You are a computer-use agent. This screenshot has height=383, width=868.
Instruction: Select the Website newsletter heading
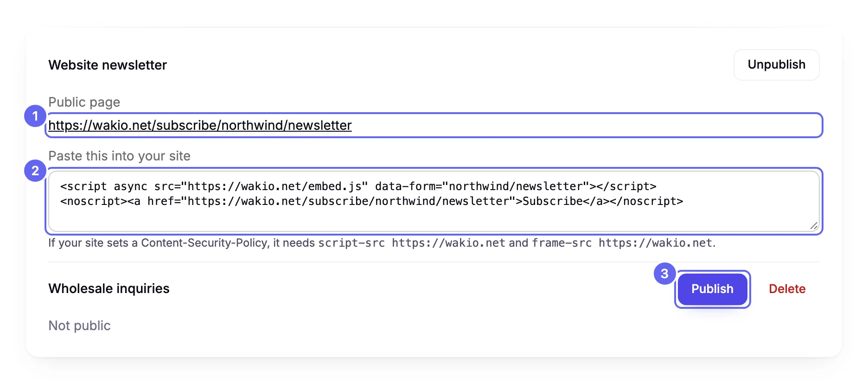[108, 65]
